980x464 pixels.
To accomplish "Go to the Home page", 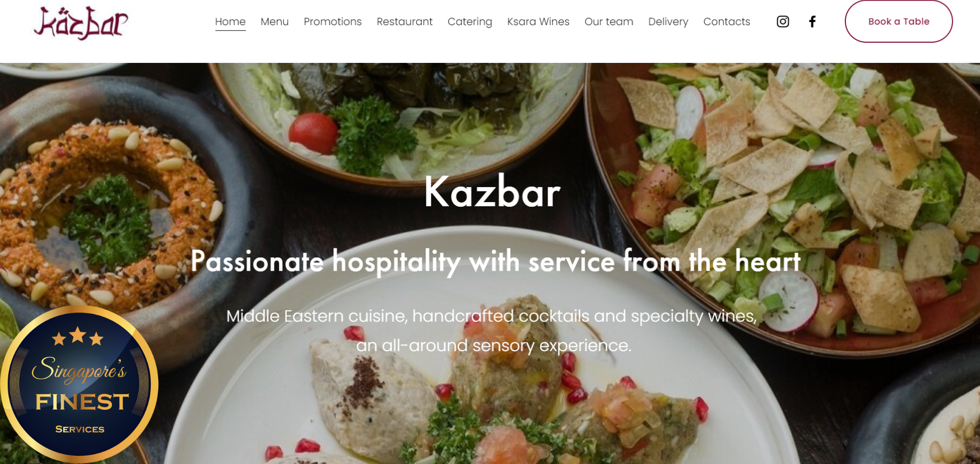I will pyautogui.click(x=230, y=22).
